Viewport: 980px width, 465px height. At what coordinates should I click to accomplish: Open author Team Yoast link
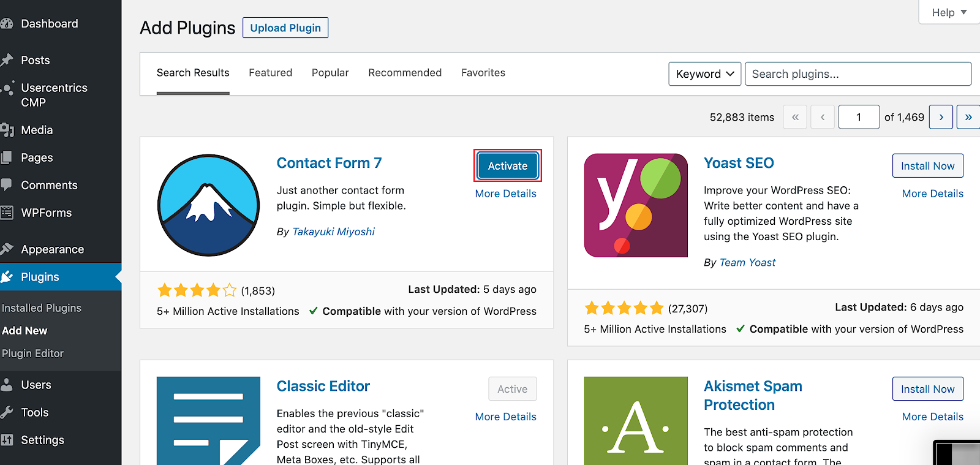[747, 262]
